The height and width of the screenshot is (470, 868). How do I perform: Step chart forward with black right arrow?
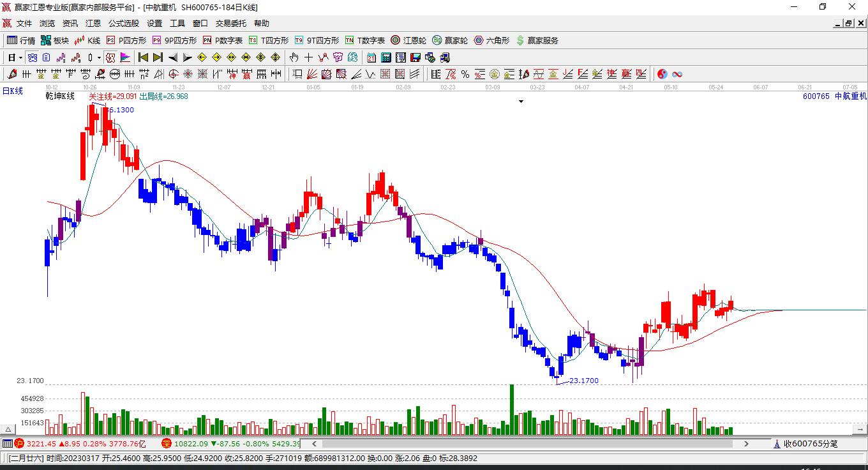[x=187, y=57]
